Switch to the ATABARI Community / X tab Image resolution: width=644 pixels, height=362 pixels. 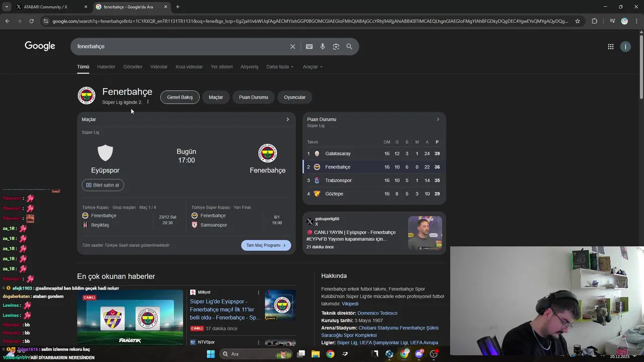point(50,7)
